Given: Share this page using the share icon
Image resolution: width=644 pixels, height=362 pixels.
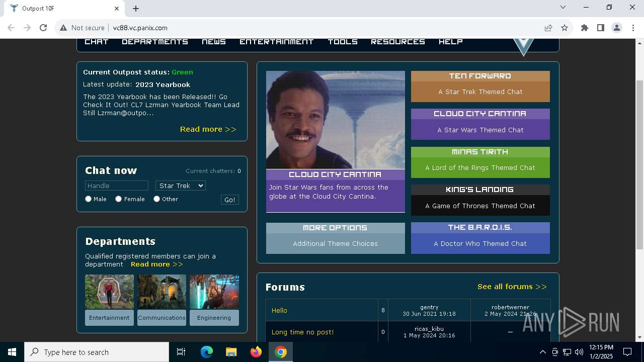Looking at the screenshot, I should [548, 28].
